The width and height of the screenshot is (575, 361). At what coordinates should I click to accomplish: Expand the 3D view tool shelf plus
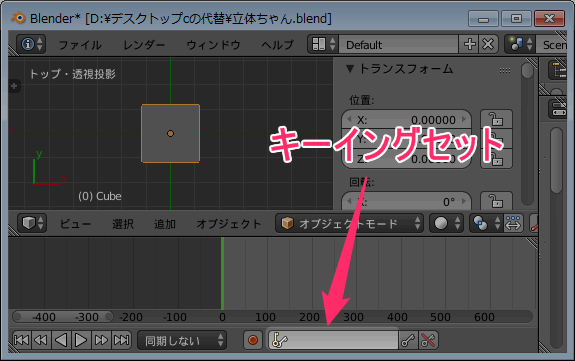(14, 86)
